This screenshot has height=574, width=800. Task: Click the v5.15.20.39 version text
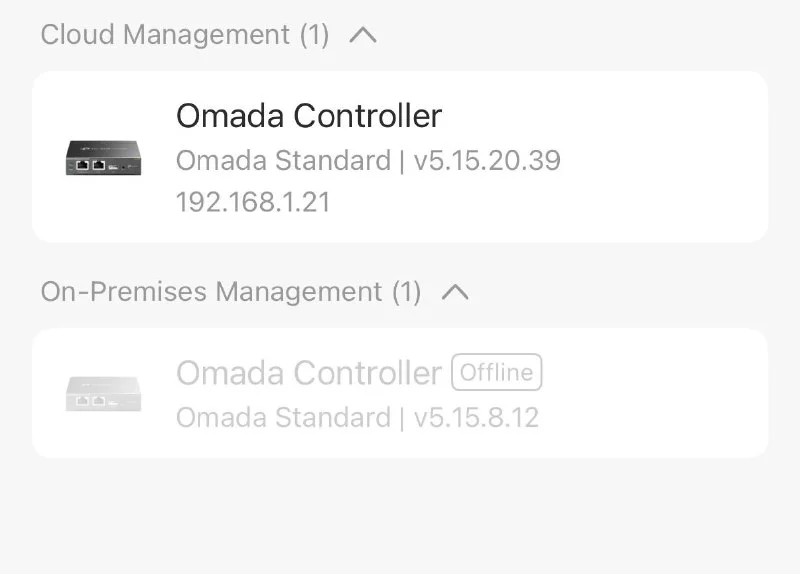pos(487,160)
